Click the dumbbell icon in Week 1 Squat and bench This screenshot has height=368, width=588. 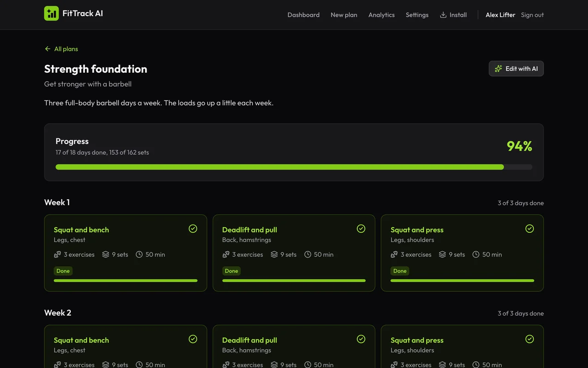(x=57, y=254)
